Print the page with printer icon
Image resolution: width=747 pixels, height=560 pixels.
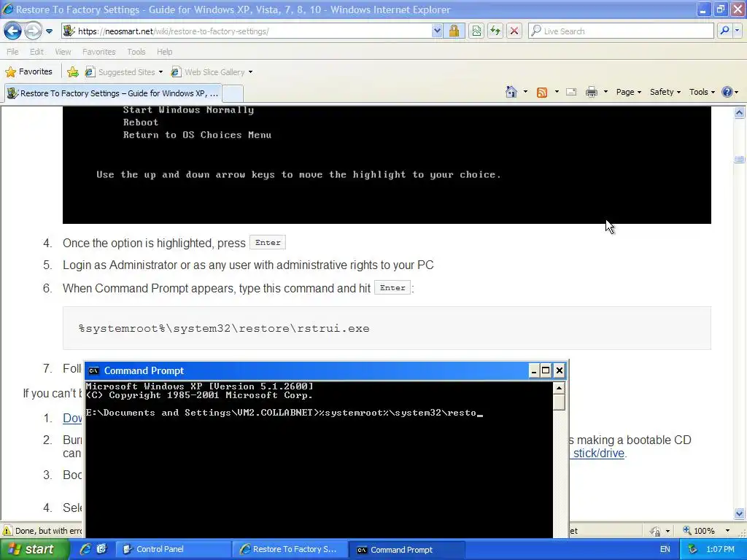pos(591,93)
